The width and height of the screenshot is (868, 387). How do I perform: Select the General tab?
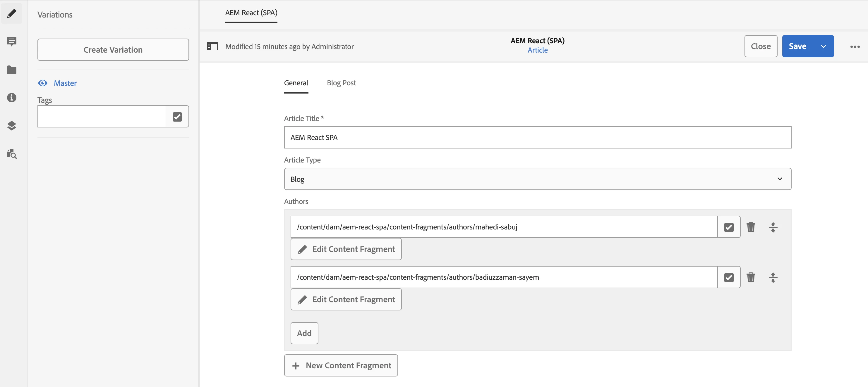296,83
